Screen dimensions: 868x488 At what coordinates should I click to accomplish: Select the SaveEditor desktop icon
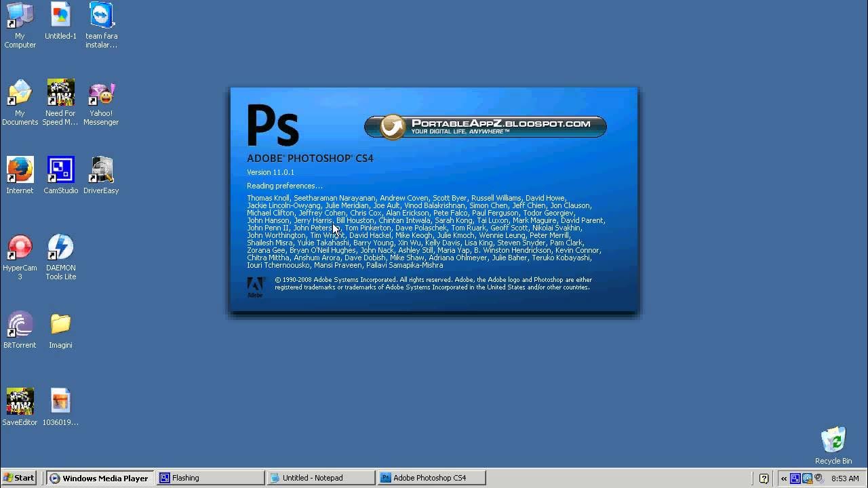(20, 407)
